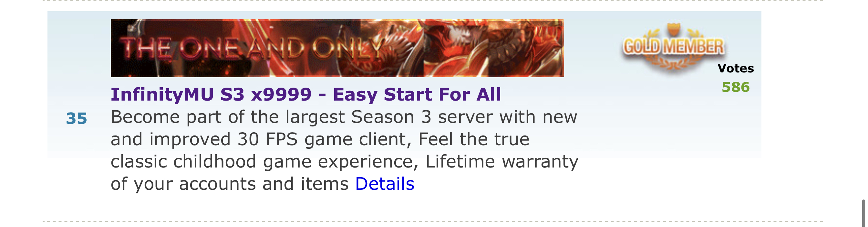Click the "Lifetime warranty" description text

(x=502, y=162)
